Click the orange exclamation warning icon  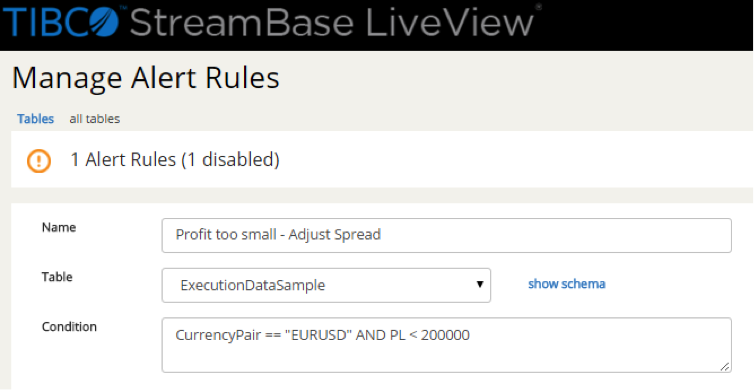tap(38, 160)
